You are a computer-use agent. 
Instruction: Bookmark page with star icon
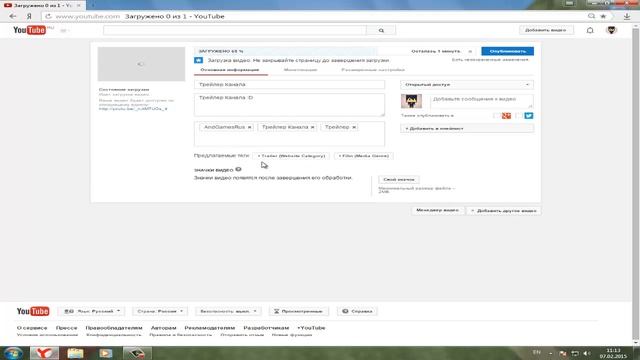pyautogui.click(x=603, y=16)
